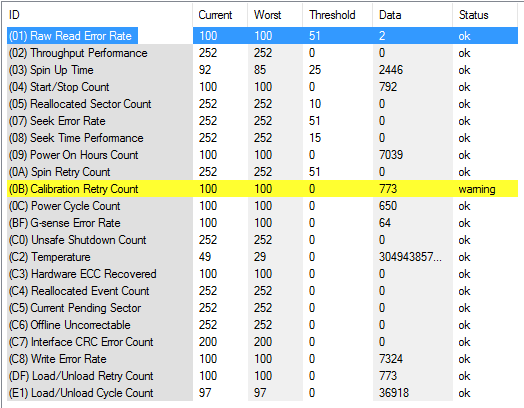
Task: Select the Write Error Rate row
Action: pyautogui.click(x=262, y=359)
